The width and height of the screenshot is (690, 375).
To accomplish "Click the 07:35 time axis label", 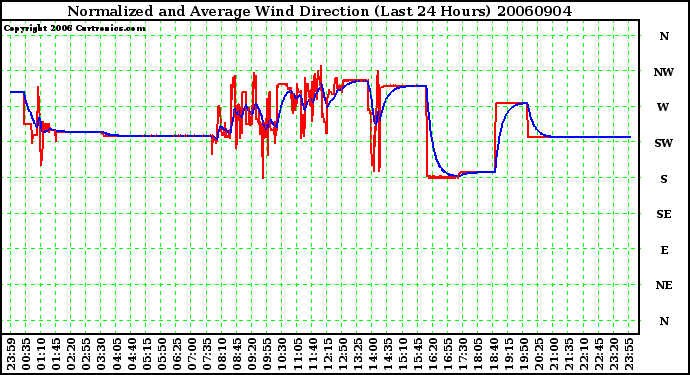I will (207, 354).
